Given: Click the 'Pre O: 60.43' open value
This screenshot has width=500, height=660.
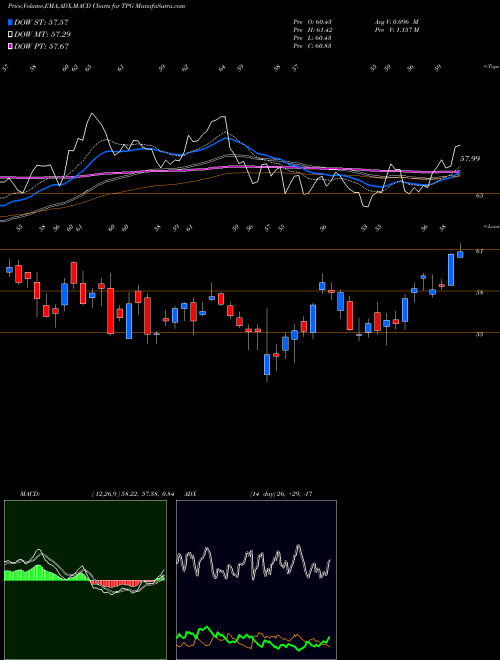Looking at the screenshot, I should click(x=312, y=22).
